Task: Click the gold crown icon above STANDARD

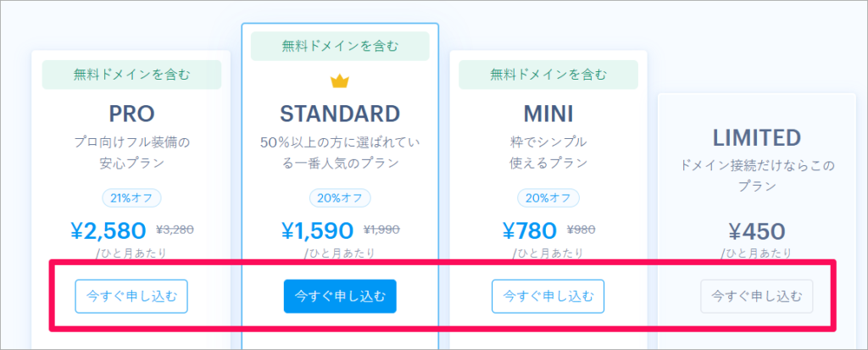Action: 340,81
